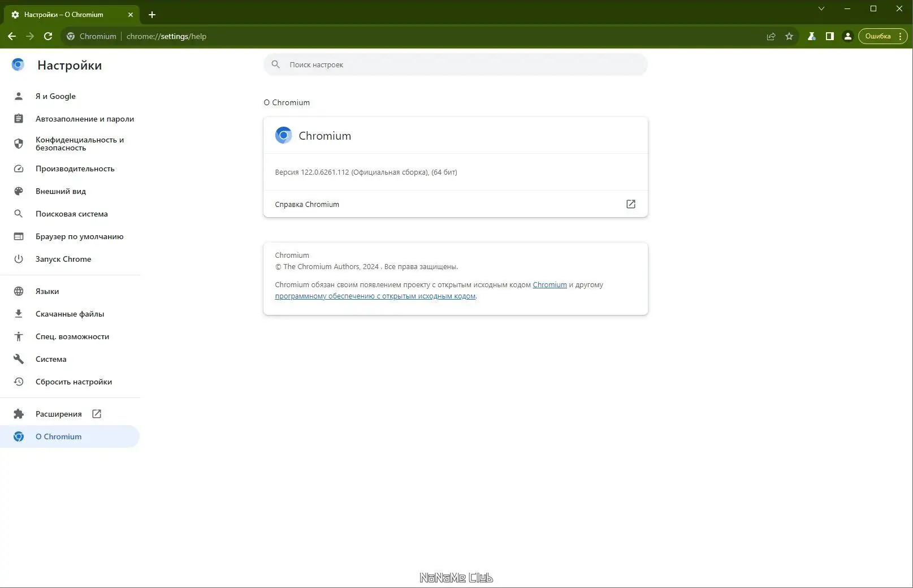Image resolution: width=913 pixels, height=588 pixels.
Task: Bookmark this page with star icon
Action: (x=789, y=36)
